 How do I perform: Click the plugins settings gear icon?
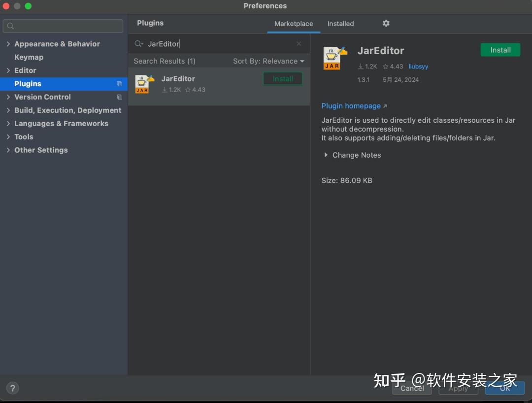pos(386,24)
